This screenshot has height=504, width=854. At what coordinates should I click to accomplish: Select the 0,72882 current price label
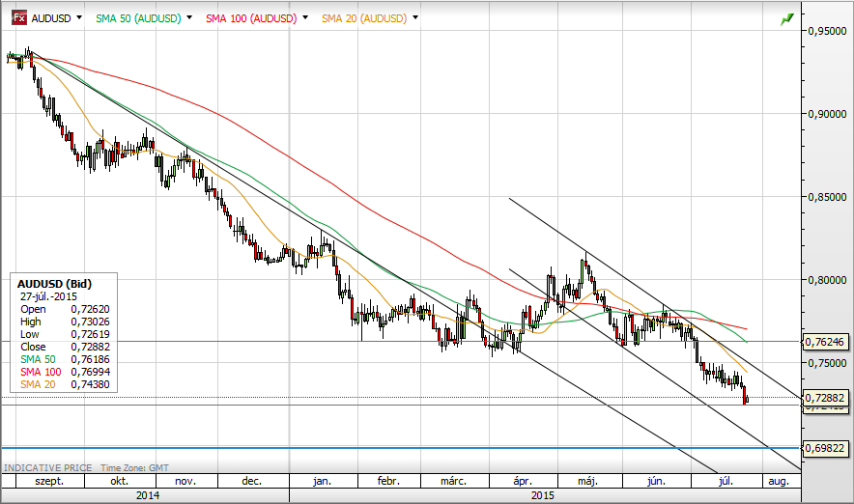pyautogui.click(x=824, y=398)
